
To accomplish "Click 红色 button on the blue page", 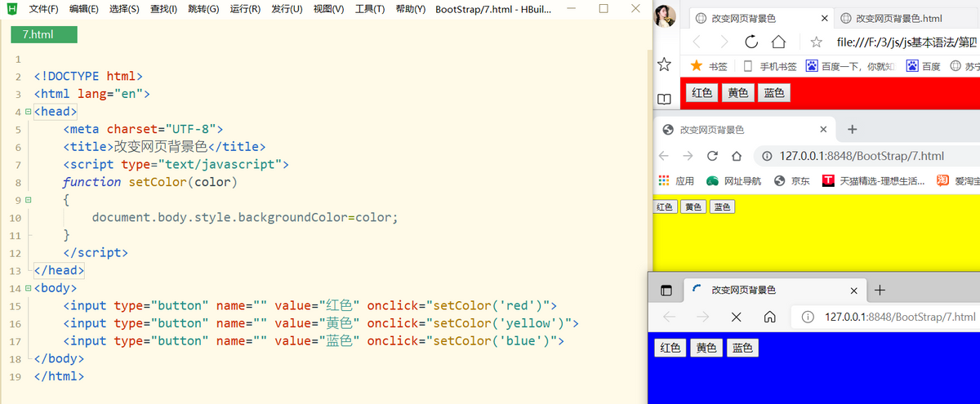I will point(670,348).
